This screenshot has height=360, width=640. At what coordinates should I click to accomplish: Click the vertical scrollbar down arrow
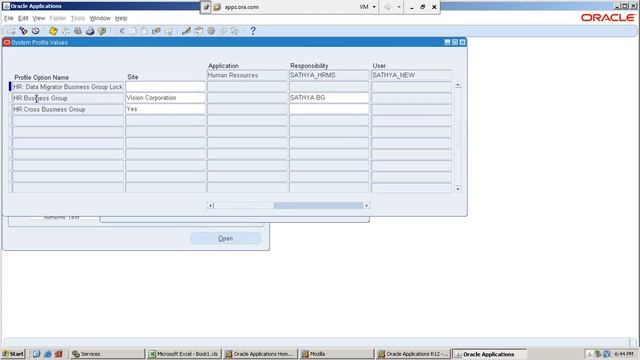coord(458,189)
